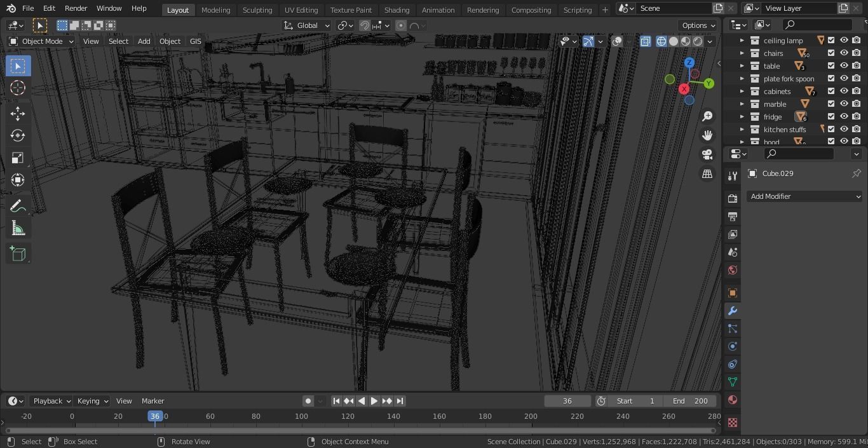Open the Tool properties tab
The image size is (868, 448).
coord(733,176)
